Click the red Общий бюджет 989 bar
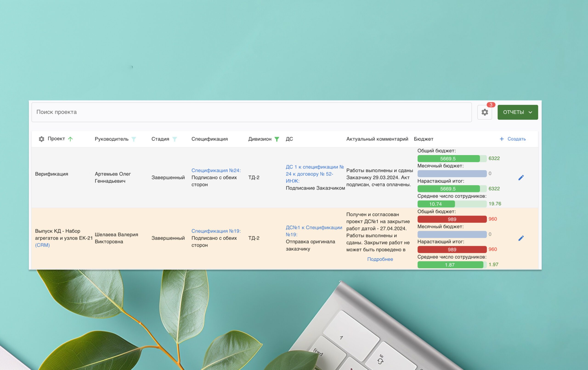 [x=452, y=219]
